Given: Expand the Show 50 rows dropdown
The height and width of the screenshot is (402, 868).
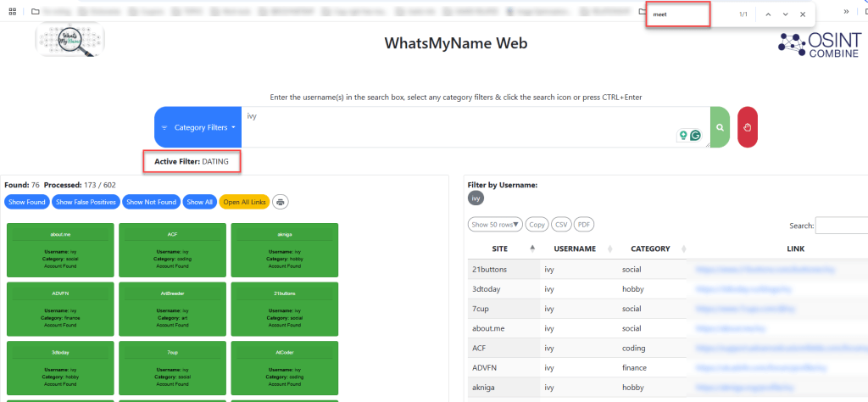Looking at the screenshot, I should point(495,224).
